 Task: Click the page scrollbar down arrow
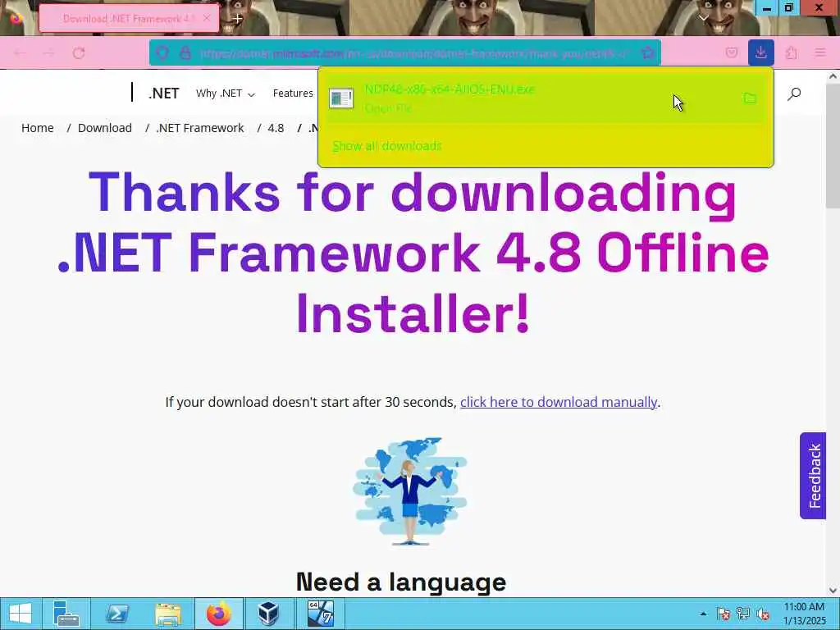point(833,591)
